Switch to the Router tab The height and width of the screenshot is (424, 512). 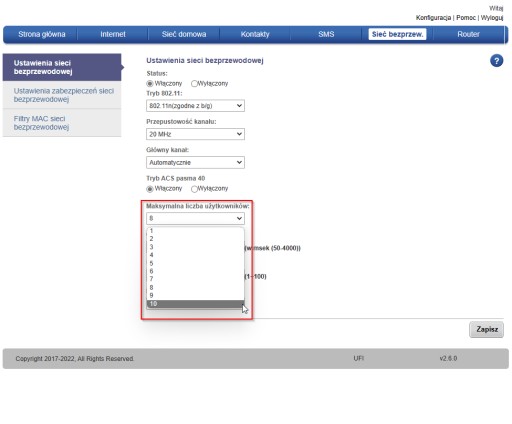pyautogui.click(x=468, y=34)
